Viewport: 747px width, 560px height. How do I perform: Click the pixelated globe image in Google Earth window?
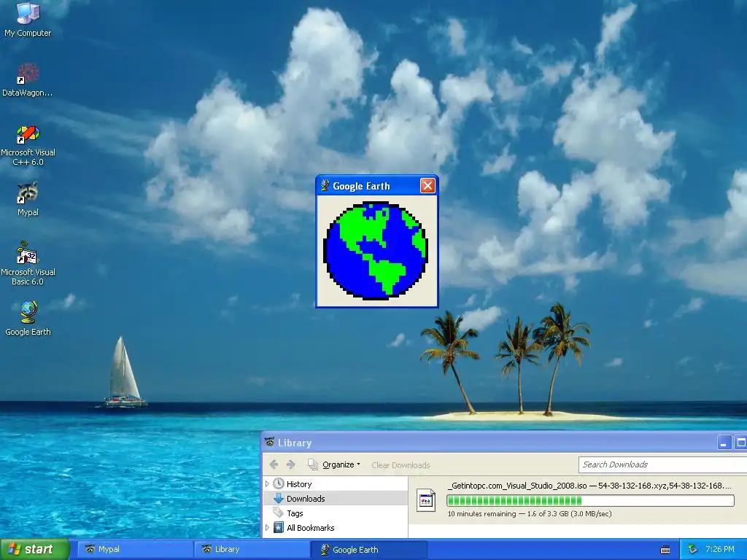pos(376,251)
